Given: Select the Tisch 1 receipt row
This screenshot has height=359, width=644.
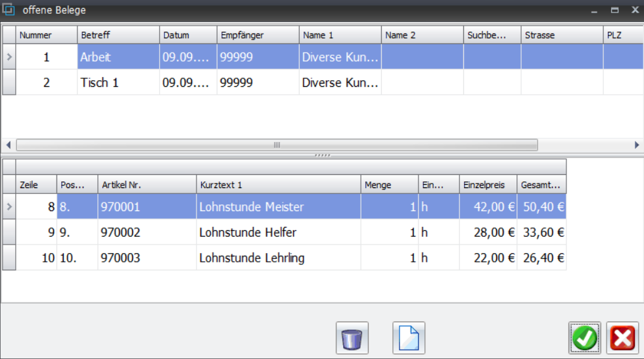Looking at the screenshot, I should pyautogui.click(x=118, y=83).
